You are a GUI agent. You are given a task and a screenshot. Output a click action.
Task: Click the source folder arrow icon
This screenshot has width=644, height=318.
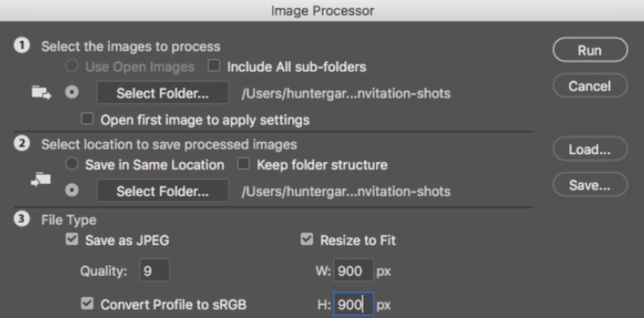(41, 93)
